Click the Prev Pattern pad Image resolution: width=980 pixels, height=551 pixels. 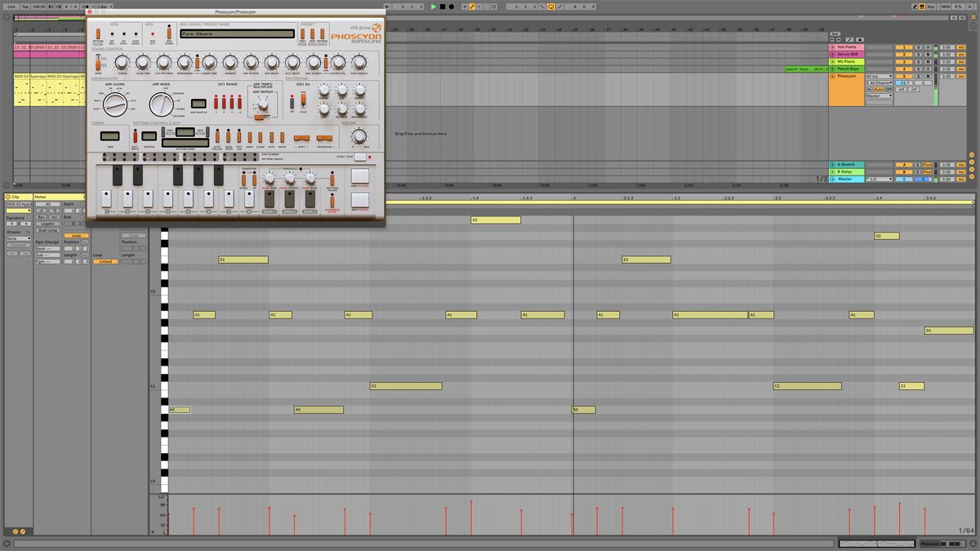(360, 177)
